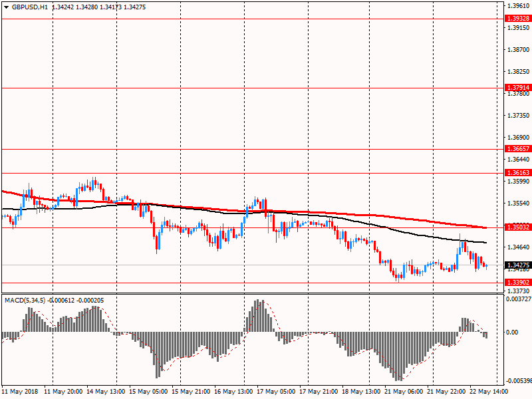Screen dimensions: 532x399
Task: Select the 17 May 21:00 time label
Action: (x=319, y=391)
